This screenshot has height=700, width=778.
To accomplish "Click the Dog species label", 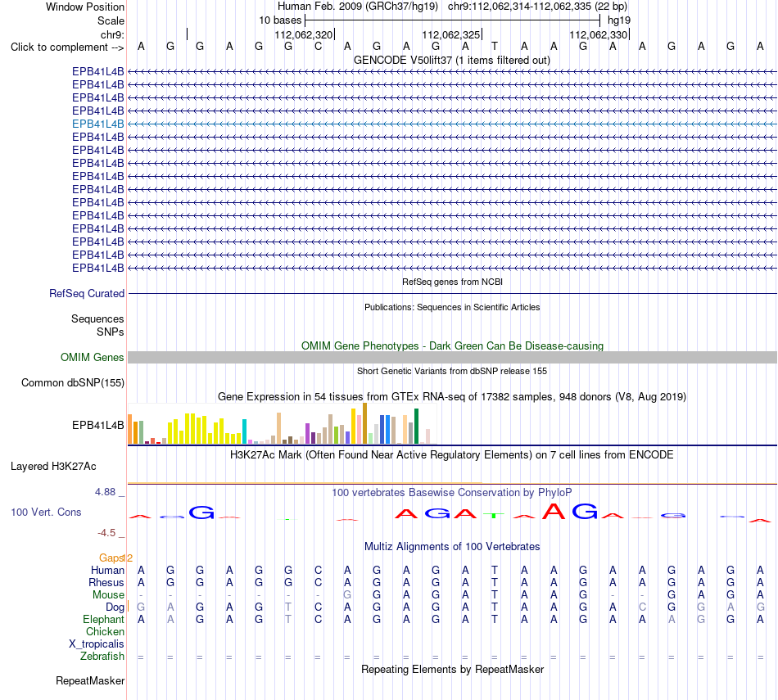I will pyautogui.click(x=115, y=607).
